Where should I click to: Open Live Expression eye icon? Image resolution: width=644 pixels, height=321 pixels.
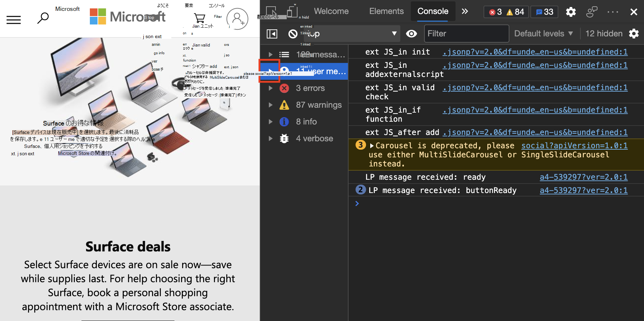pos(411,34)
